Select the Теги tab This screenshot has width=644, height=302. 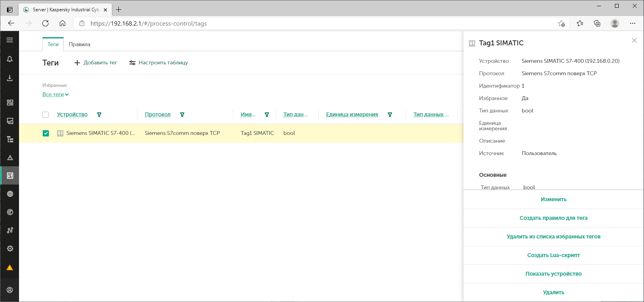[x=53, y=44]
